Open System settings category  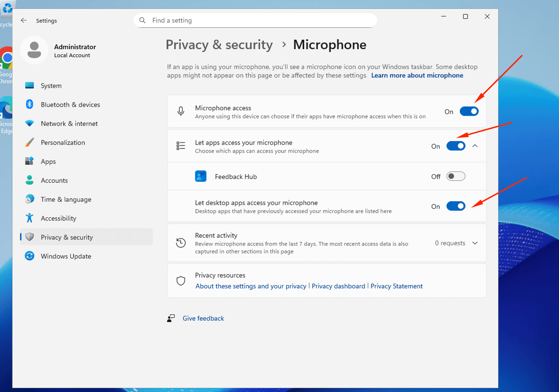86,86
